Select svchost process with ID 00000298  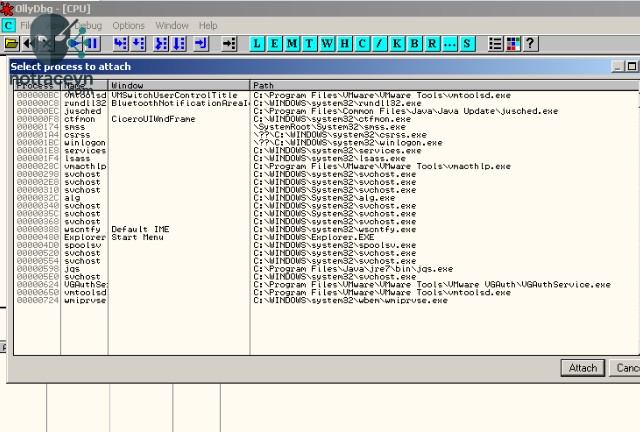(327, 174)
